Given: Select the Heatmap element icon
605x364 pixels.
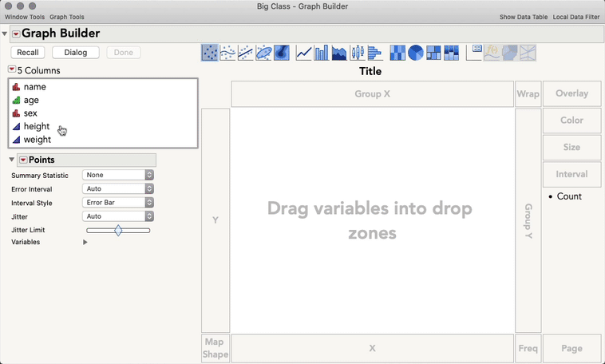Looking at the screenshot, I should click(x=397, y=53).
